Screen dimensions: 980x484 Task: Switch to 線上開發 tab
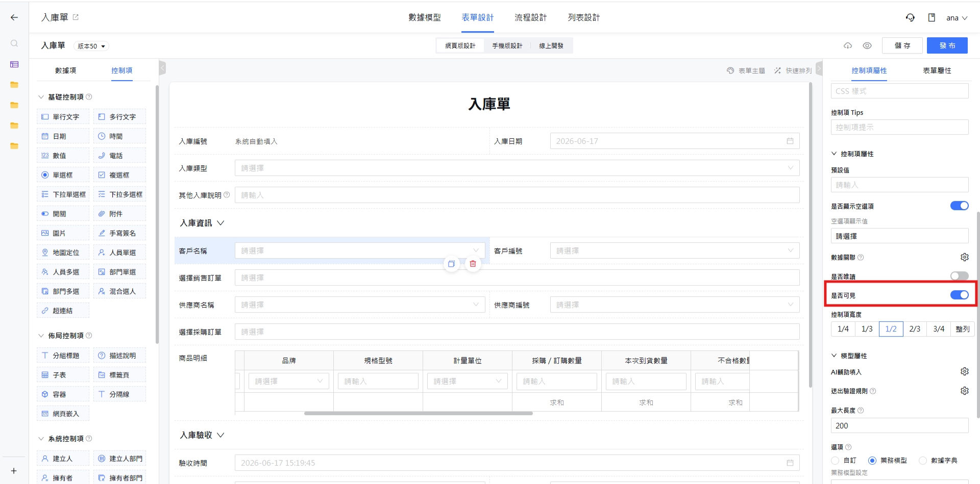551,46
